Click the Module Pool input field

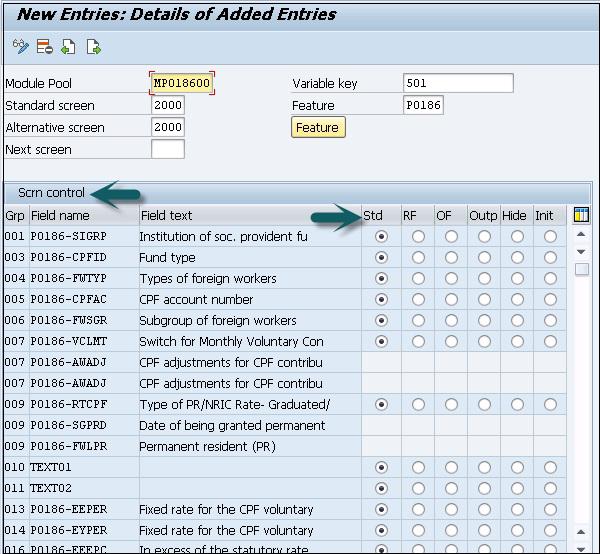click(x=184, y=83)
